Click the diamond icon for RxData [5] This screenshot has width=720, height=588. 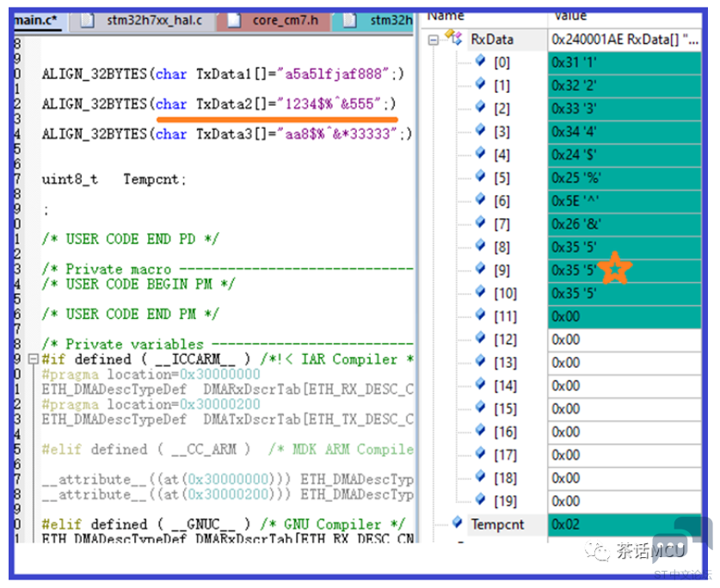[x=480, y=176]
